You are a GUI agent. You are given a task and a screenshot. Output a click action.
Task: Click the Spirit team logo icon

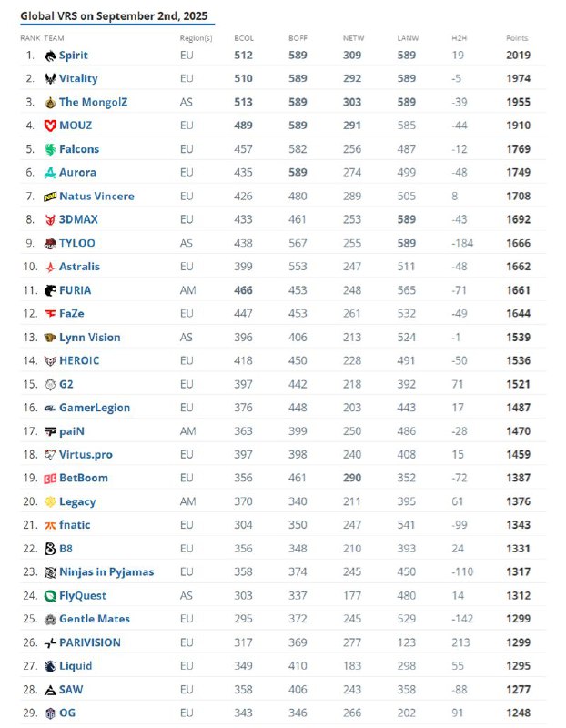click(x=51, y=56)
